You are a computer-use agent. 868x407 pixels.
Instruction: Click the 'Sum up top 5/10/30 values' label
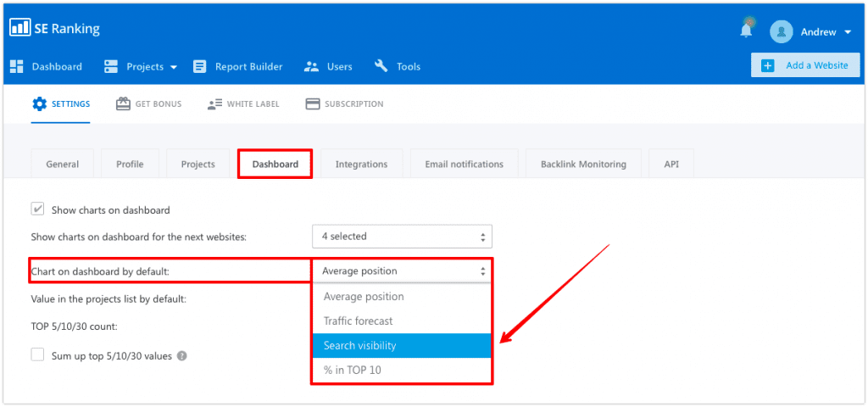point(112,356)
